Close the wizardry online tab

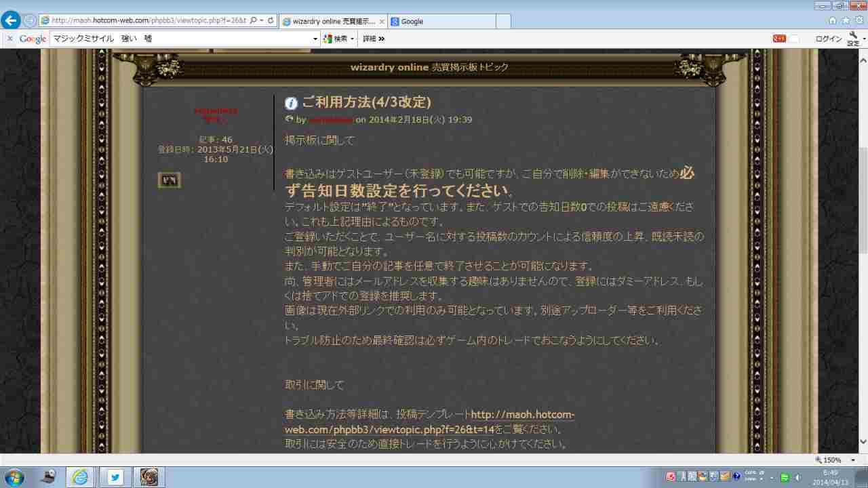click(x=382, y=21)
